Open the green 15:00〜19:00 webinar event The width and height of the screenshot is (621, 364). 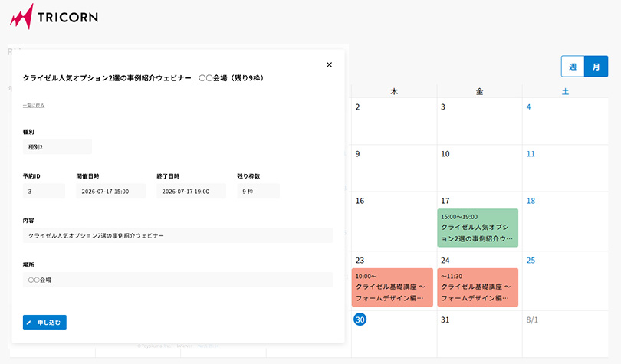coord(478,228)
